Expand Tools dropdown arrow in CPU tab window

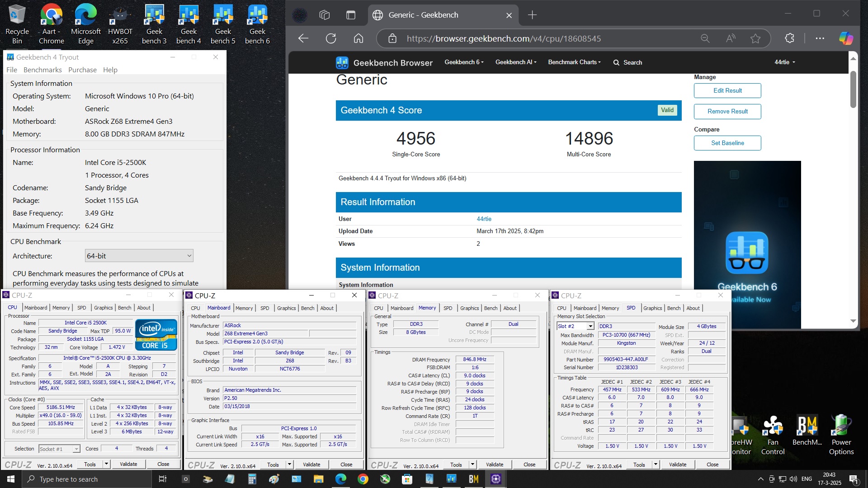[106, 464]
